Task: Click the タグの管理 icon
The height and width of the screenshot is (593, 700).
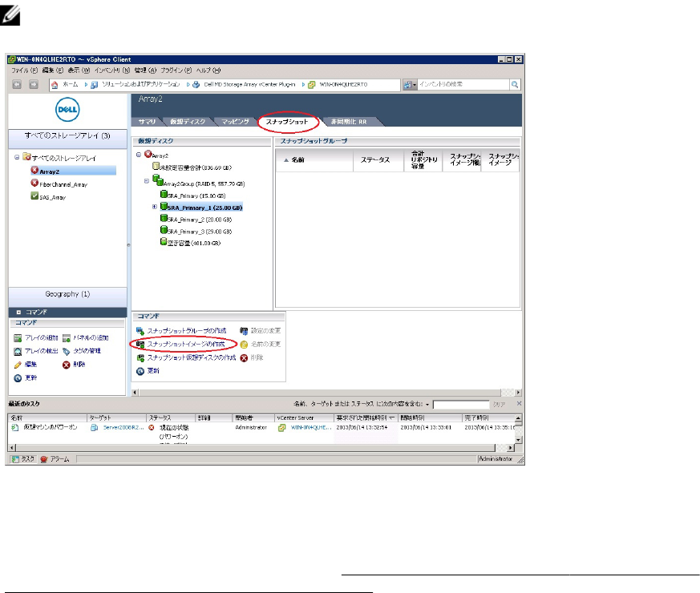Action: [66, 351]
